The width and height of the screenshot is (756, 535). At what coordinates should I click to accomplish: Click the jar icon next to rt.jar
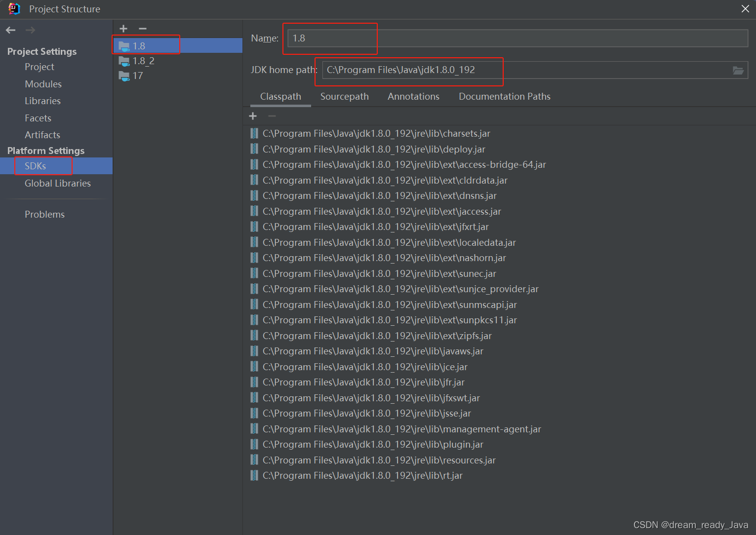click(254, 475)
